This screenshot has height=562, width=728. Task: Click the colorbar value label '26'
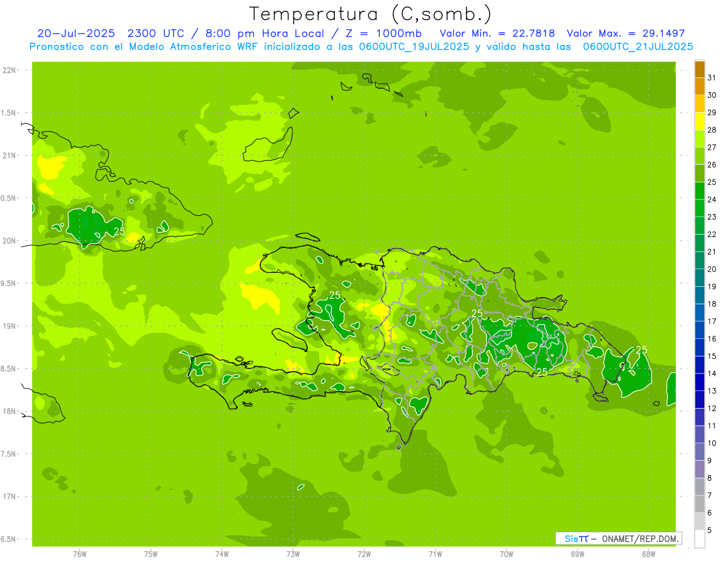tap(712, 165)
